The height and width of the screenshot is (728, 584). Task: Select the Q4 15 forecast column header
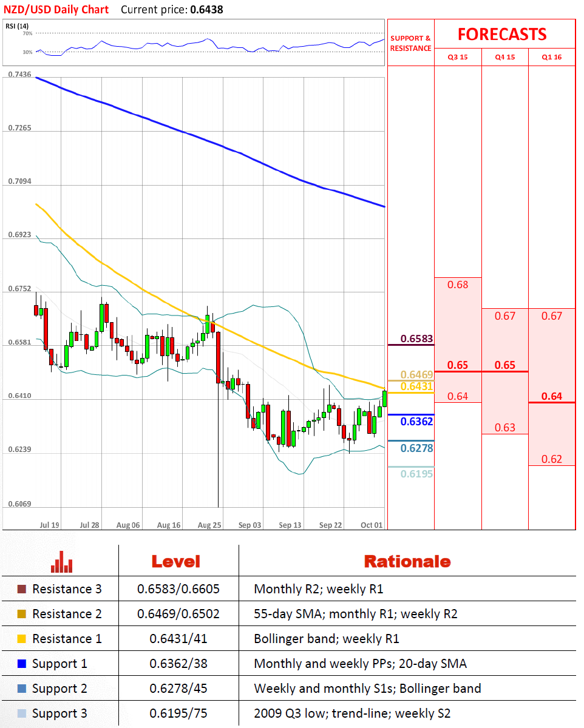point(504,57)
